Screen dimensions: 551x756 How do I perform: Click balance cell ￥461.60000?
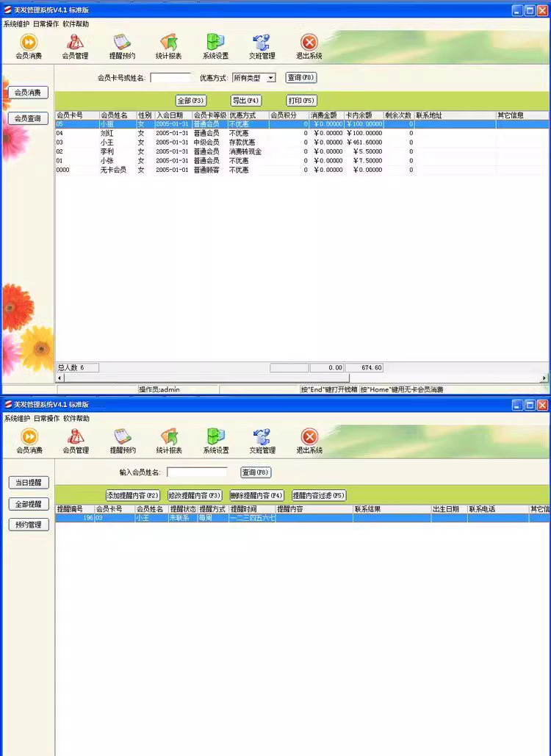364,143
